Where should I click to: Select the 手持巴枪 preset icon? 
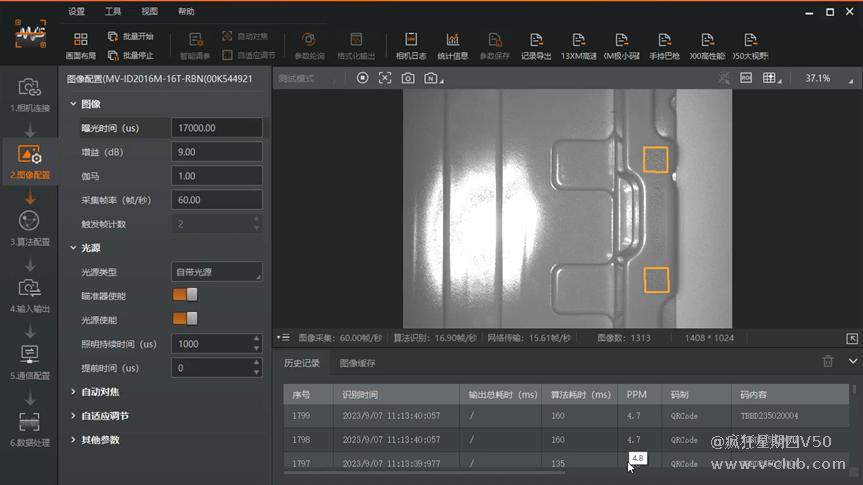coord(664,45)
